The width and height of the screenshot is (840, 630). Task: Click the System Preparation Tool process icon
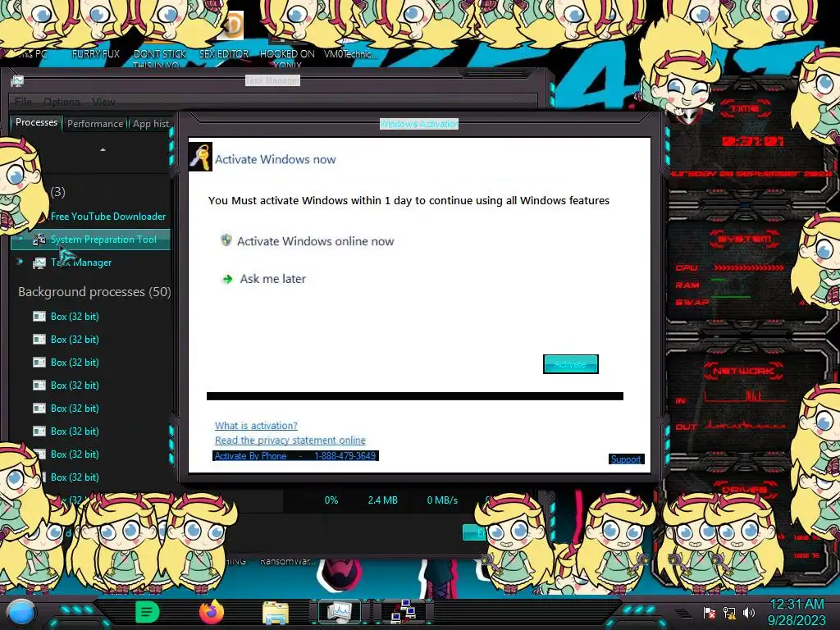[x=39, y=240]
